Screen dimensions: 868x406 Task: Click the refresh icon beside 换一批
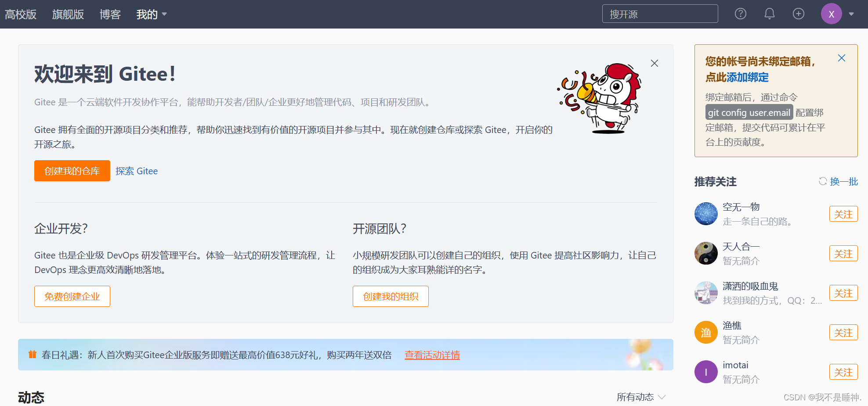(823, 181)
